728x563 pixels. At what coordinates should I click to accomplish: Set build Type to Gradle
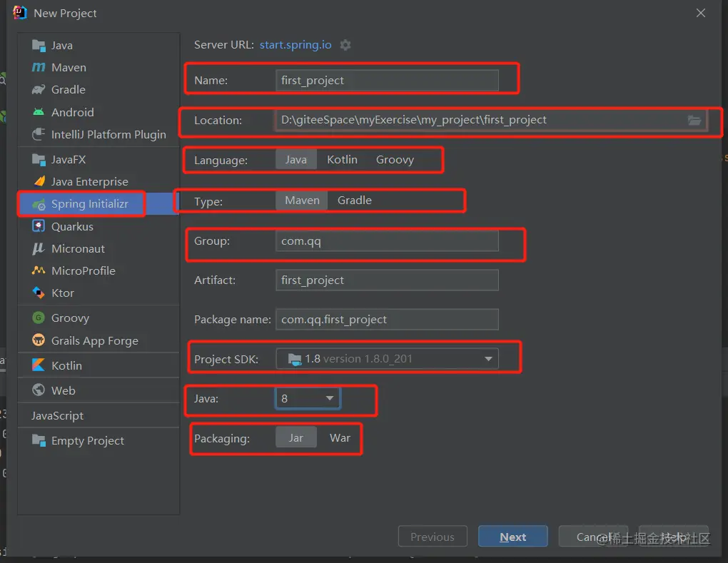pos(355,200)
